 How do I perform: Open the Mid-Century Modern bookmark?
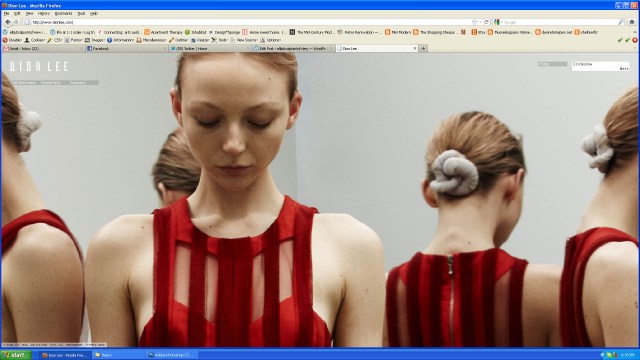pyautogui.click(x=312, y=32)
